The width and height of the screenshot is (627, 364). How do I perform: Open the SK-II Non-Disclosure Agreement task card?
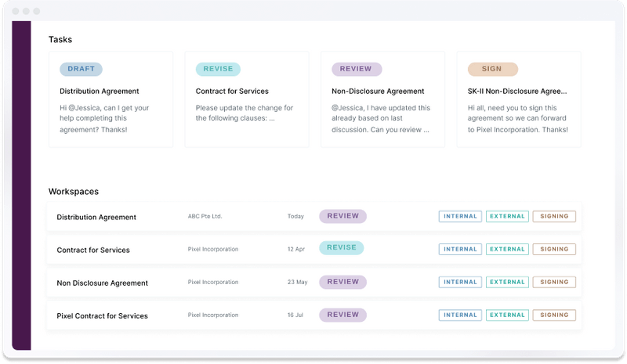point(517,92)
